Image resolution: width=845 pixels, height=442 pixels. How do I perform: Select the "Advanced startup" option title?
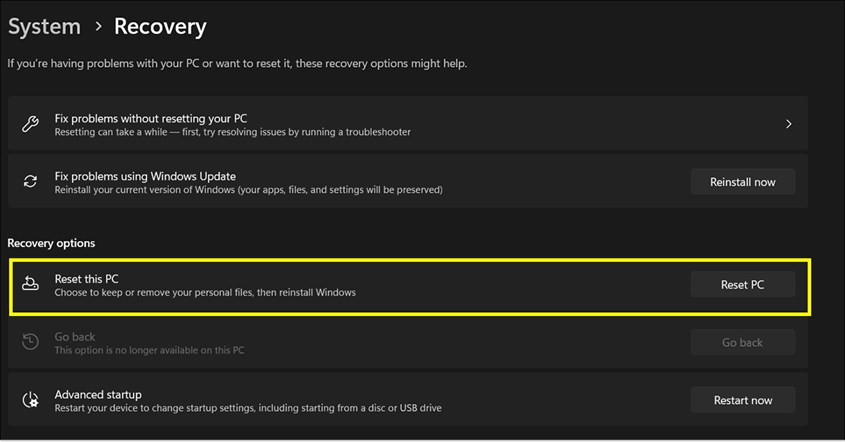point(98,394)
